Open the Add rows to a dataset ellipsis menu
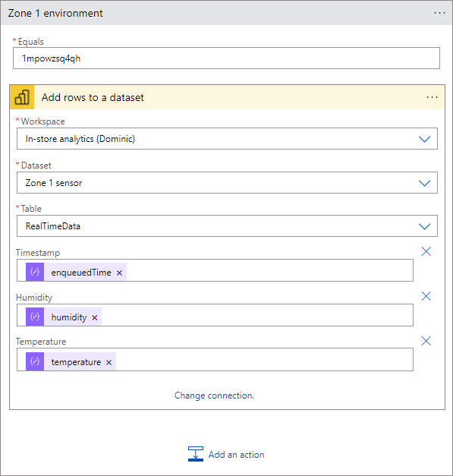Image resolution: width=453 pixels, height=476 pixels. coord(432,97)
